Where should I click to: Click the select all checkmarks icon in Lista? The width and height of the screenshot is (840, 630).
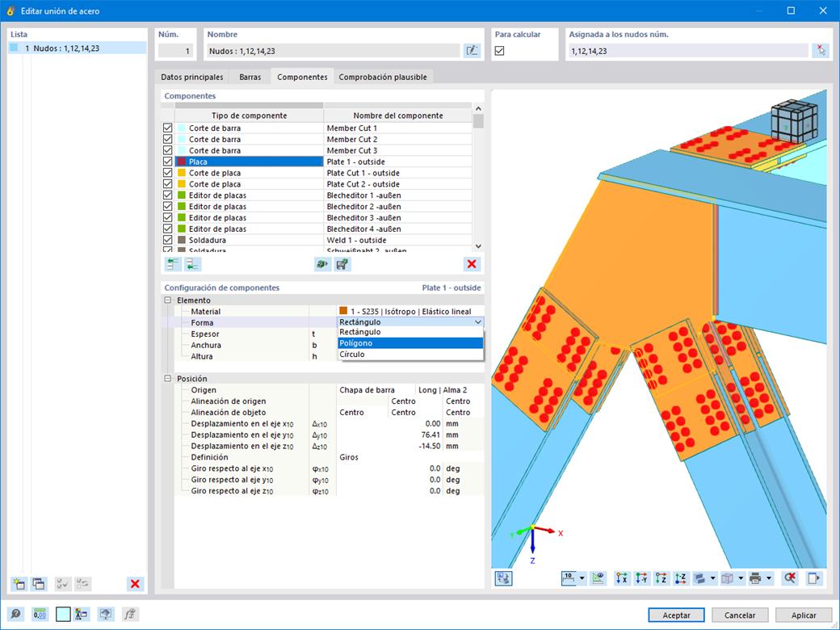(63, 584)
